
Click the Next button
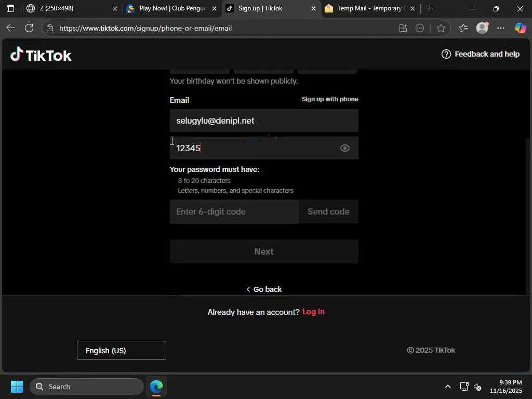pyautogui.click(x=263, y=251)
